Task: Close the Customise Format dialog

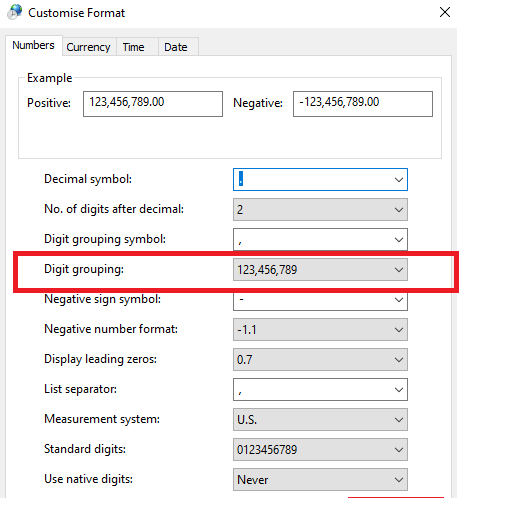Action: coord(445,12)
